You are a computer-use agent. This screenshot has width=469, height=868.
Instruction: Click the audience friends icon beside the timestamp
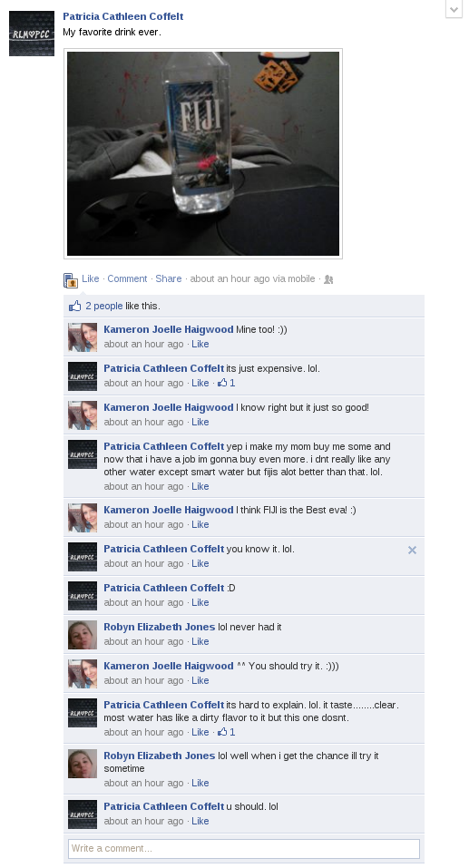(x=328, y=279)
